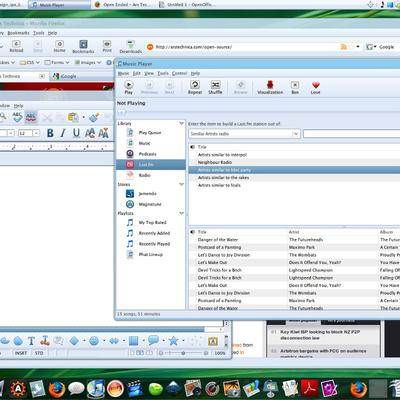
Task: Open Forms dropdown in Firefox developer toolbar
Action: tap(57, 63)
